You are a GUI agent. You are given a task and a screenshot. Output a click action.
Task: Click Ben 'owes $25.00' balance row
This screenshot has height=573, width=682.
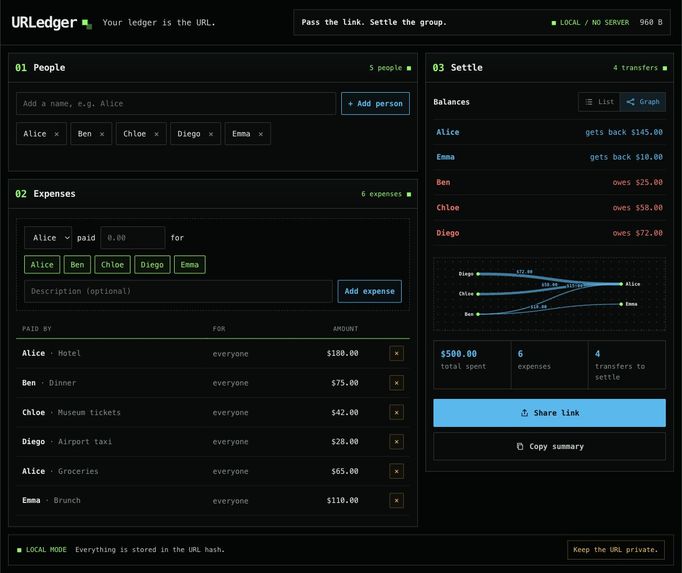click(549, 182)
